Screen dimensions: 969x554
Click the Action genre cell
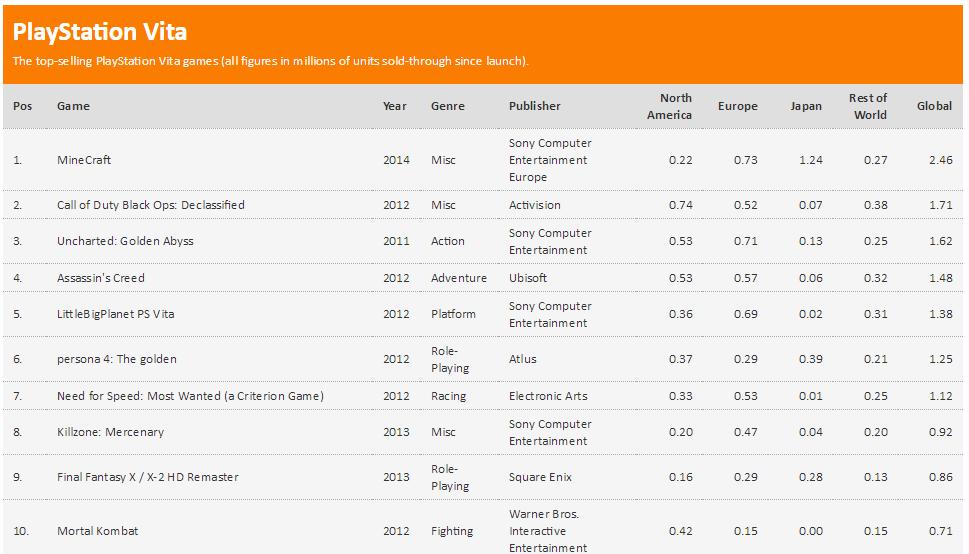pos(447,241)
